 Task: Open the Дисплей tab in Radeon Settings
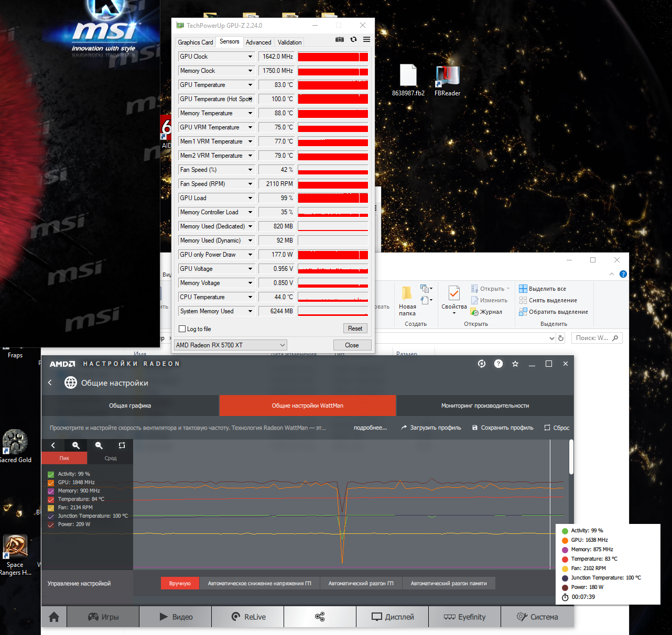[393, 617]
